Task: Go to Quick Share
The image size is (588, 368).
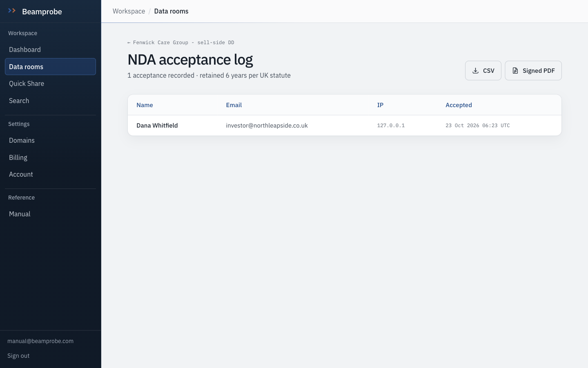Action: (50, 83)
